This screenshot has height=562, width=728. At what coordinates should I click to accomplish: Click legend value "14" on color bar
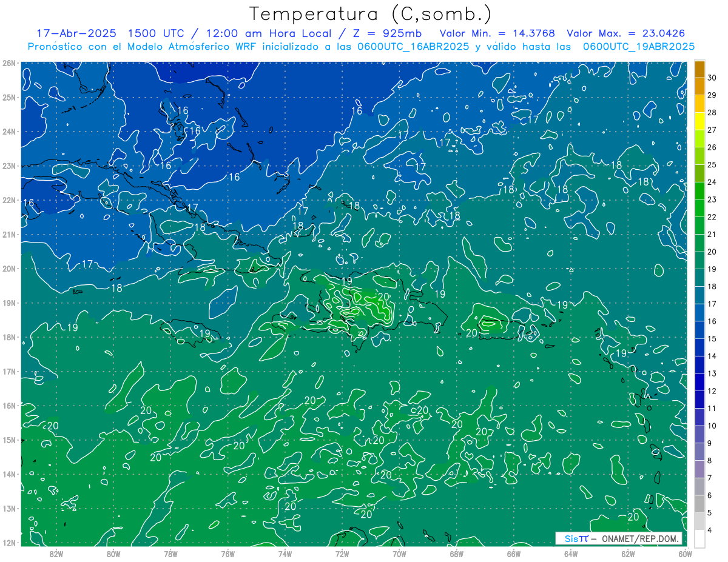[x=712, y=356]
